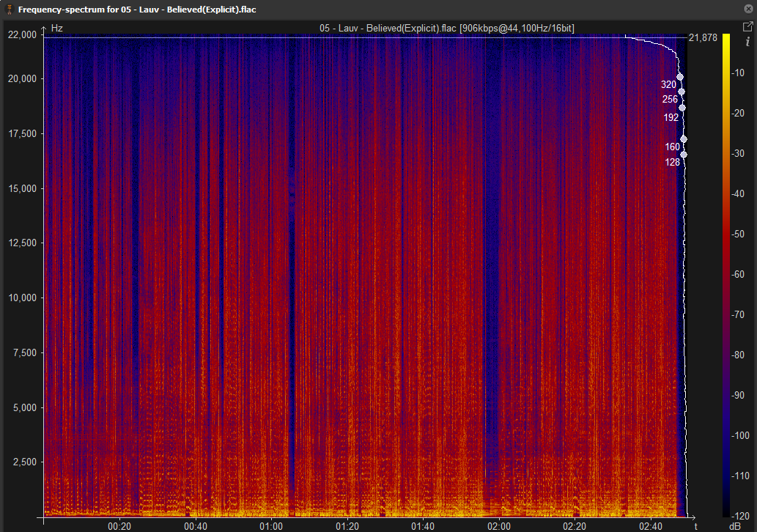This screenshot has height=532, width=757.
Task: Click the 10,000 Hz axis label
Action: click(23, 298)
